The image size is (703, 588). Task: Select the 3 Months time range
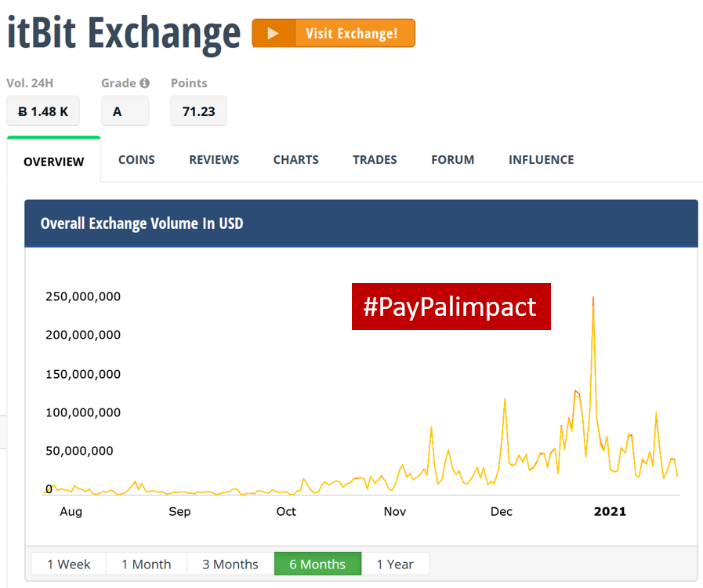click(230, 564)
